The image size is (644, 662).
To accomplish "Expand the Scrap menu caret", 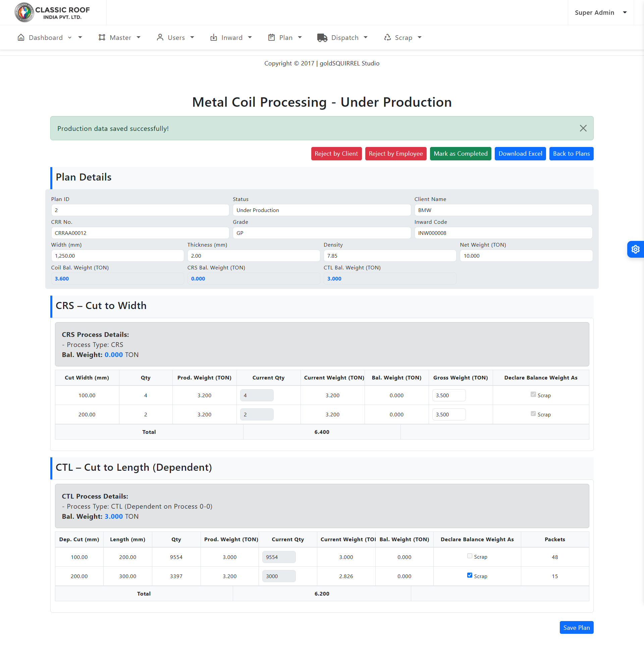I will tap(419, 38).
